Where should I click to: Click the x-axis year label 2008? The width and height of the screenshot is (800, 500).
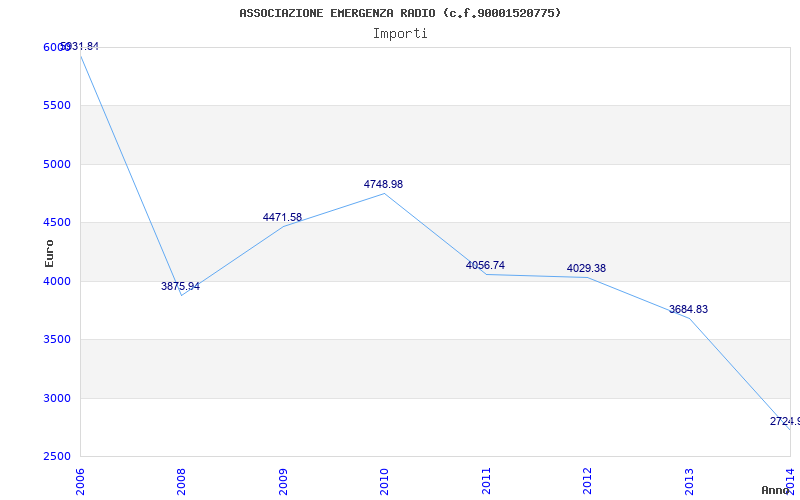point(182,481)
